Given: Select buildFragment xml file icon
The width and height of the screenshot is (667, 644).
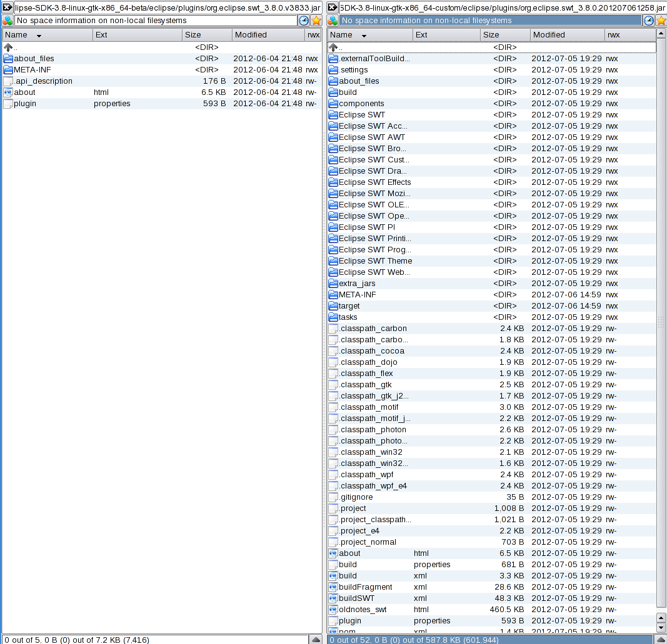Looking at the screenshot, I should point(334,587).
